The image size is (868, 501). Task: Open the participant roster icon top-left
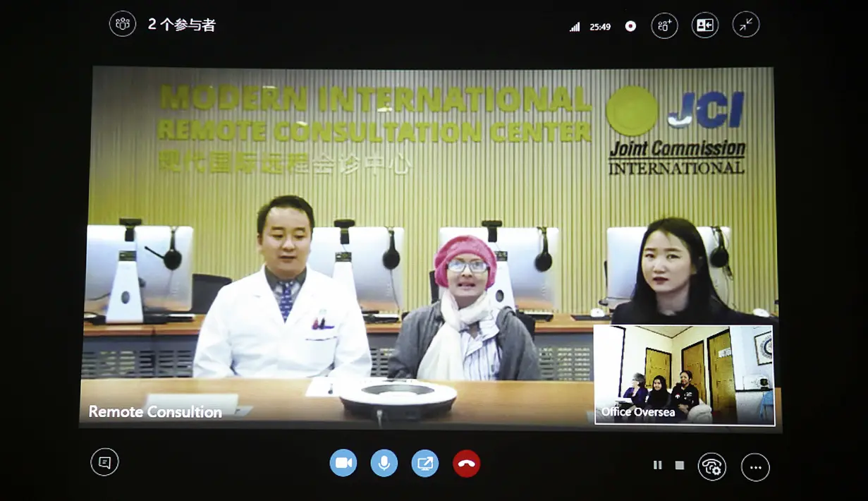click(x=122, y=23)
